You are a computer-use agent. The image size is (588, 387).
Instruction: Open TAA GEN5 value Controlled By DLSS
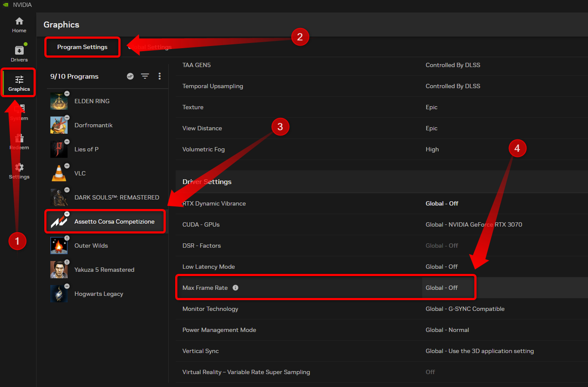(453, 65)
